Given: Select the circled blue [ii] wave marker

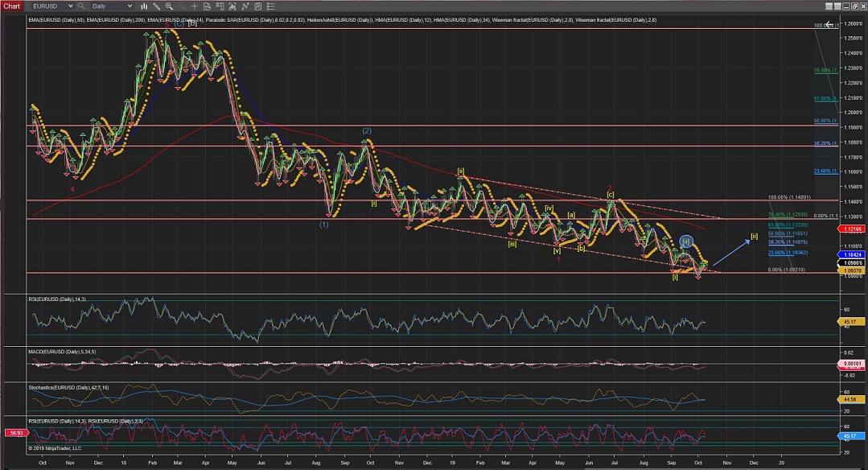Looking at the screenshot, I should pyautogui.click(x=686, y=241).
